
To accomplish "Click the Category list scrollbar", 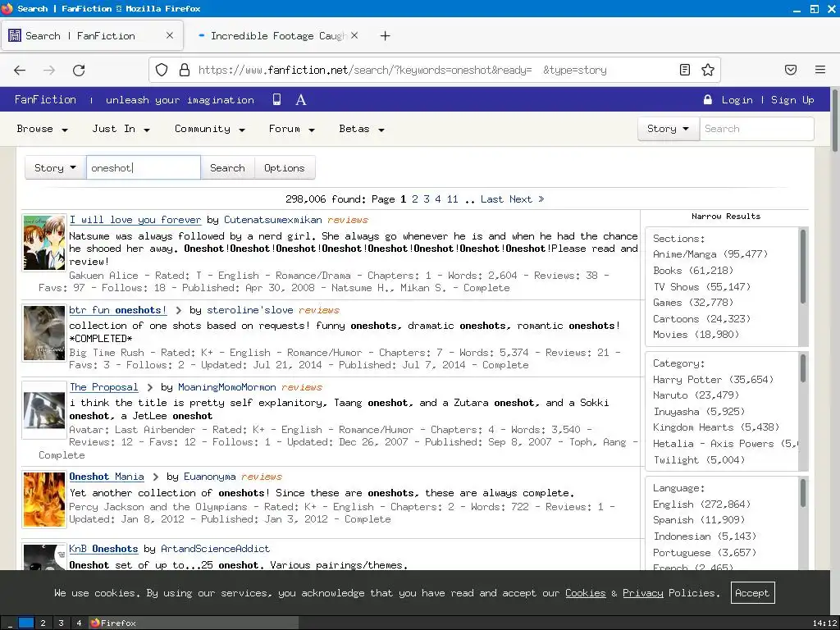I will pos(802,368).
